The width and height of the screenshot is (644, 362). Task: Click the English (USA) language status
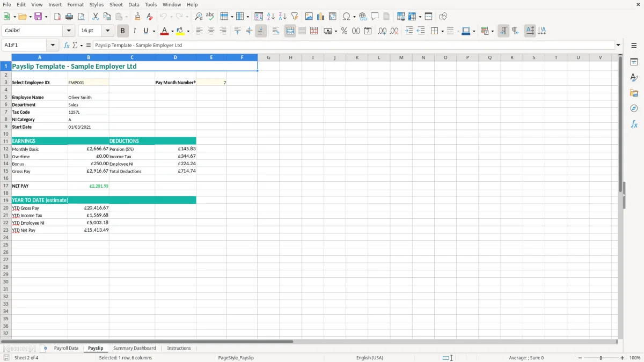370,358
